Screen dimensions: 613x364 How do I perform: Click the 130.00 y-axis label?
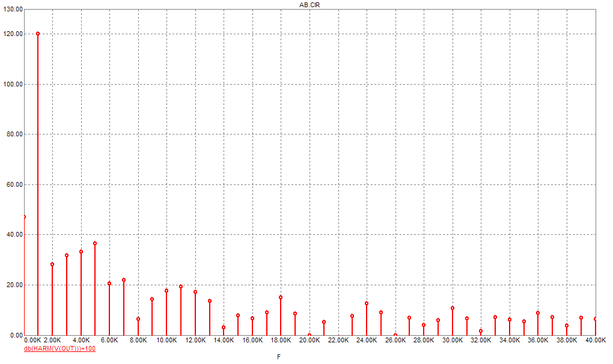(13, 9)
